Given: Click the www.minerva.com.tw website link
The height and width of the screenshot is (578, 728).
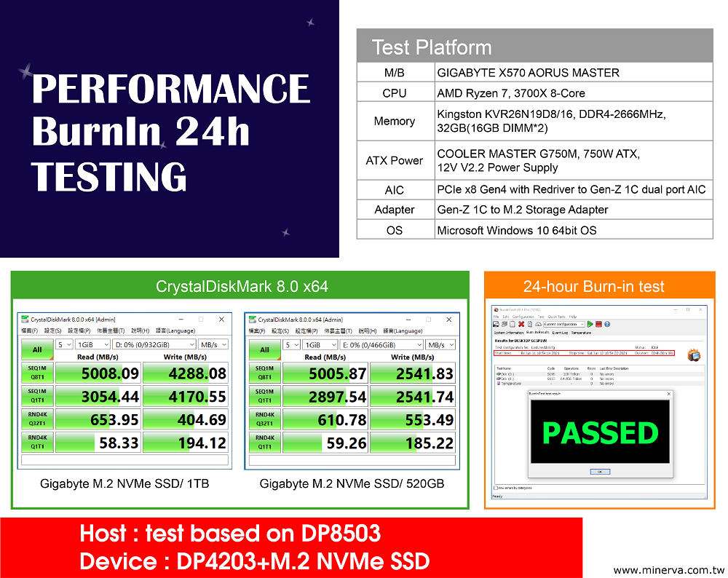Looking at the screenshot, I should [x=669, y=570].
